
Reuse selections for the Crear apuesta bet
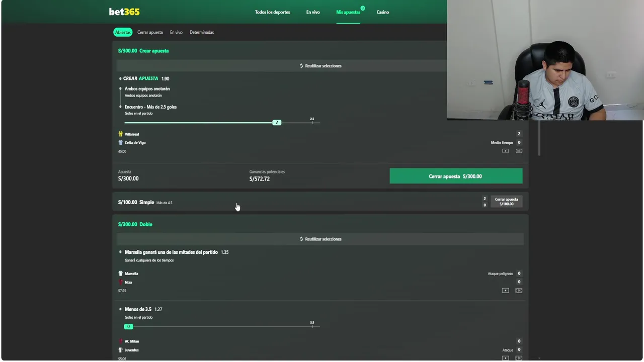click(x=320, y=66)
